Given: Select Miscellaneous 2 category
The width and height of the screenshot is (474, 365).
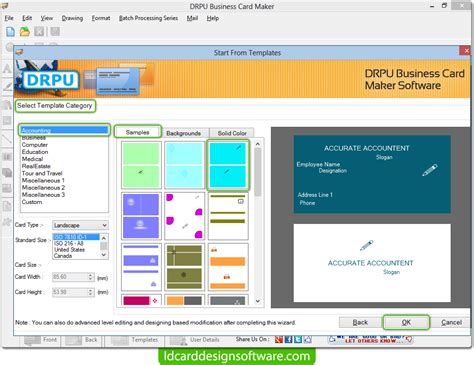Looking at the screenshot, I should tap(43, 188).
